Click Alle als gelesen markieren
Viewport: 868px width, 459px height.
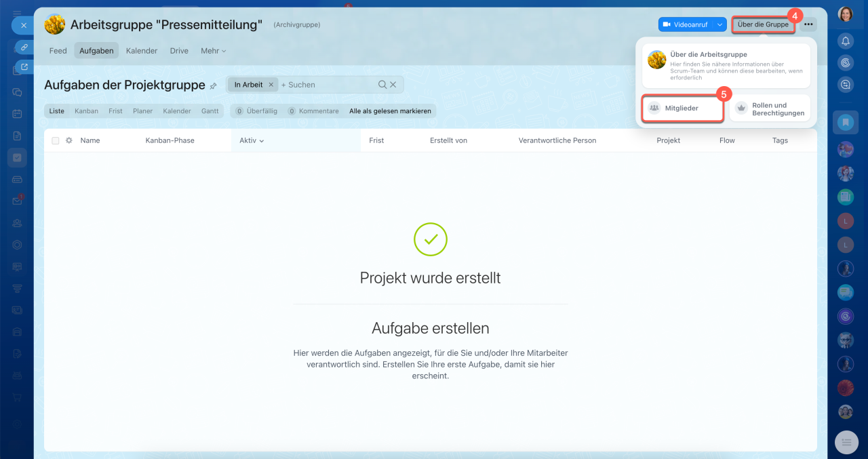[390, 111]
